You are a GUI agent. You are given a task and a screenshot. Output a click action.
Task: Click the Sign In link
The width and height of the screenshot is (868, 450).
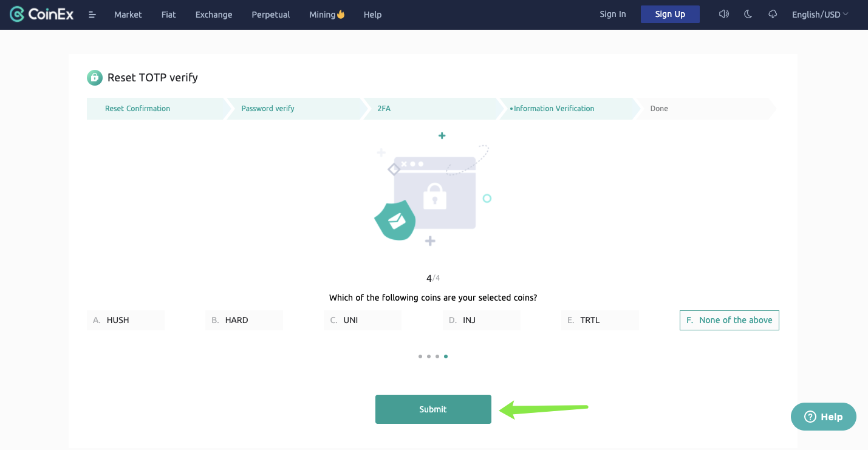coord(612,14)
